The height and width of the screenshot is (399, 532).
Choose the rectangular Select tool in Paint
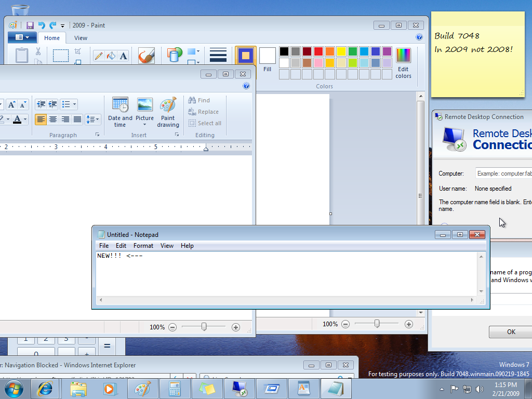pyautogui.click(x=61, y=55)
